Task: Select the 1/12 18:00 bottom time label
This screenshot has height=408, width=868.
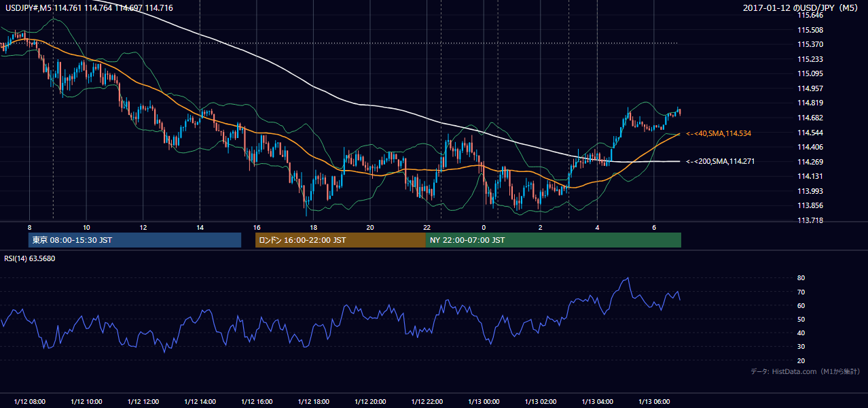Action: tap(314, 402)
